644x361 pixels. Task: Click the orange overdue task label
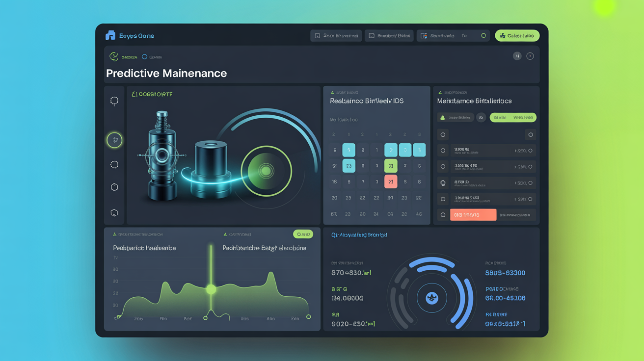pos(473,214)
